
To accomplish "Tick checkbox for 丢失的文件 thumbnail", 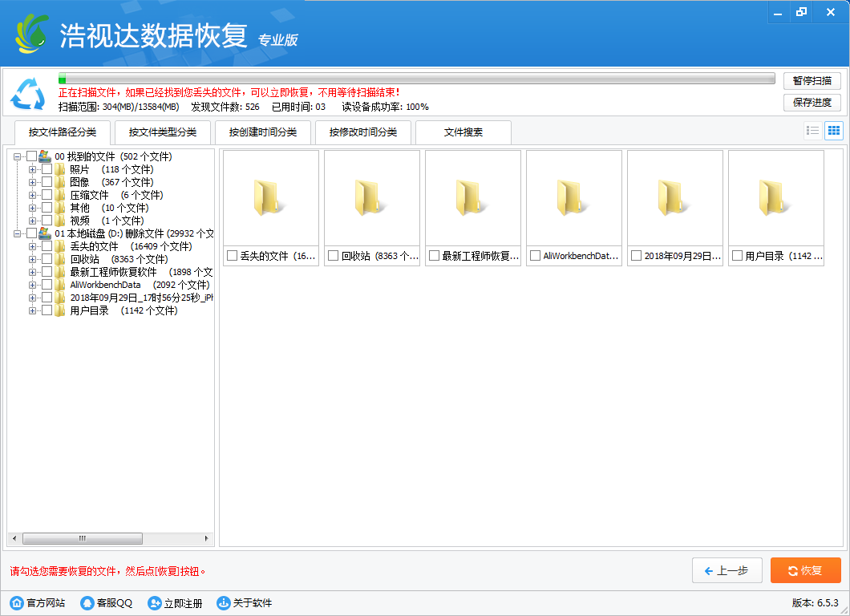I will pyautogui.click(x=233, y=256).
